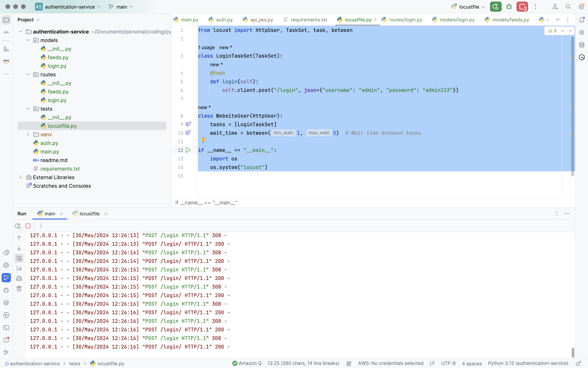588x368 pixels.
Task: Open Project view options dropdown
Action: point(38,20)
